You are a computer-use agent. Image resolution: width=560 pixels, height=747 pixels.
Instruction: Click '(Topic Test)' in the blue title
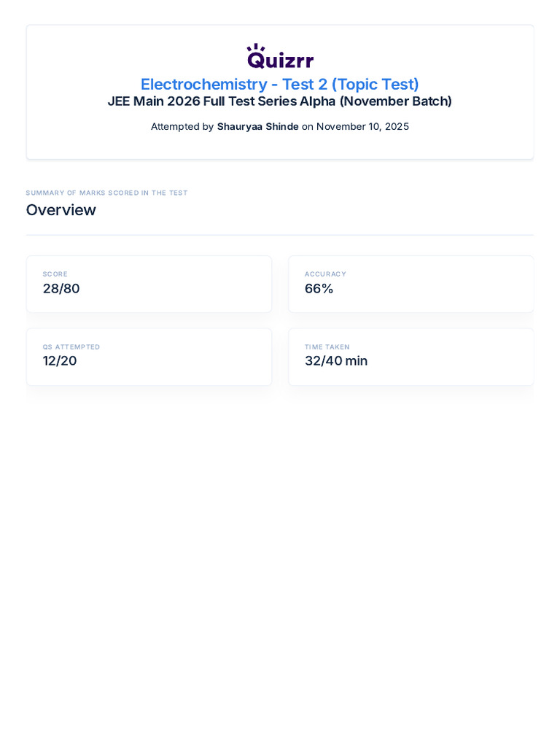tap(375, 84)
